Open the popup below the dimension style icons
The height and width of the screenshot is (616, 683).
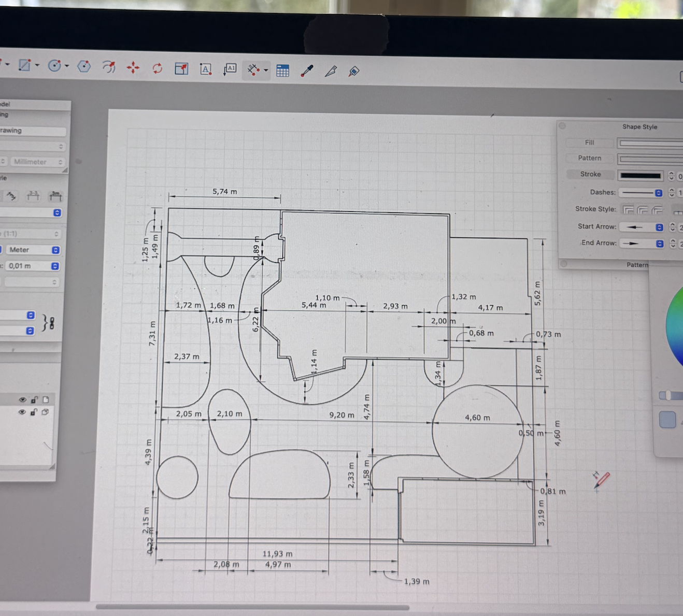pyautogui.click(x=31, y=212)
